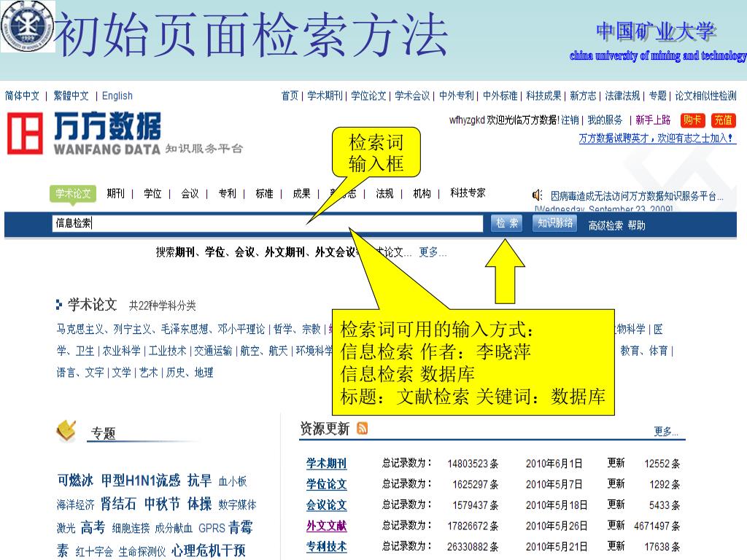Click the 充值 orange button
Image resolution: width=747 pixels, height=560 pixels.
click(723, 120)
